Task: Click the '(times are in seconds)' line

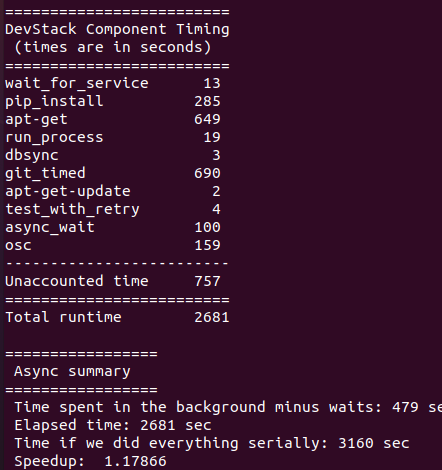Action: tap(112, 47)
